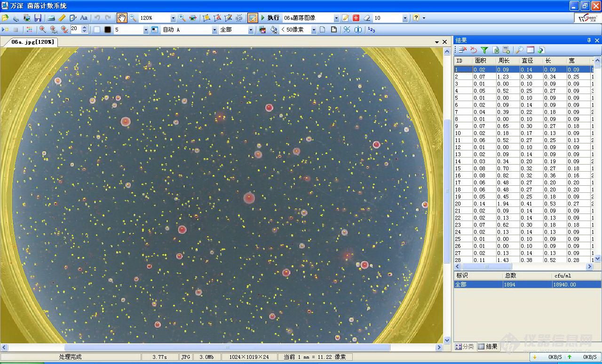Click the red undo arrow in results toolbar
Image resolution: width=602 pixels, height=364 pixels.
pyautogui.click(x=474, y=50)
